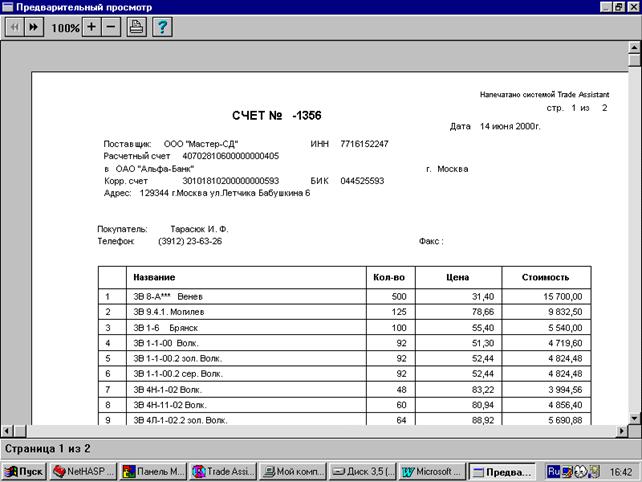
Task: Click the Ru language indicator in tray
Action: (553, 471)
